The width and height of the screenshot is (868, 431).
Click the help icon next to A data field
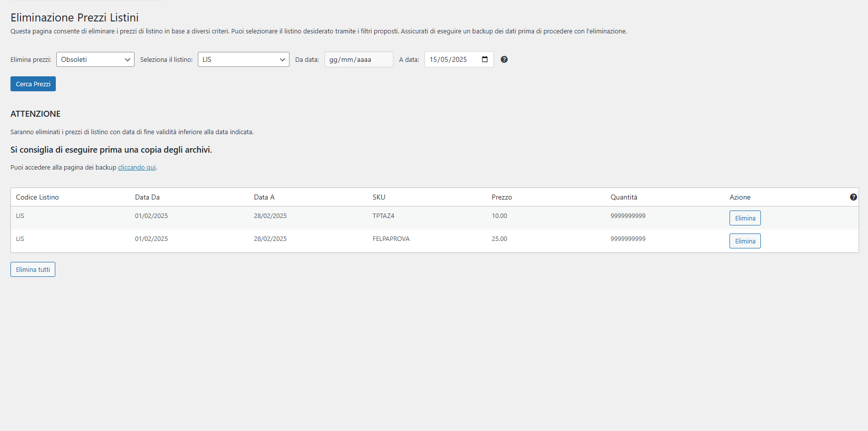504,59
